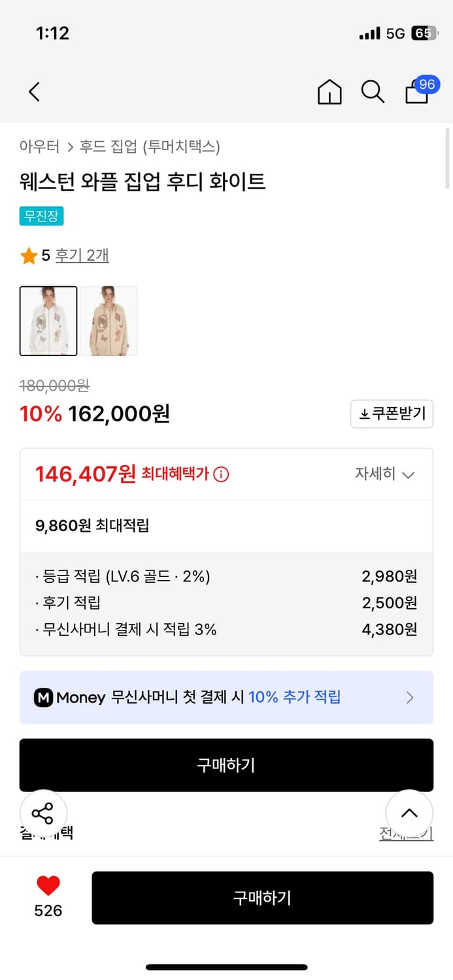Tap the bottom 구매하기 purchase button
The image size is (453, 980).
[263, 898]
